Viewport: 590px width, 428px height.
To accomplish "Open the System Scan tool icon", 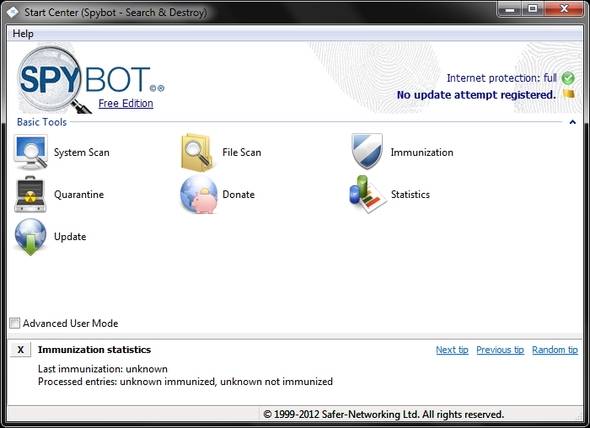I will [x=30, y=152].
